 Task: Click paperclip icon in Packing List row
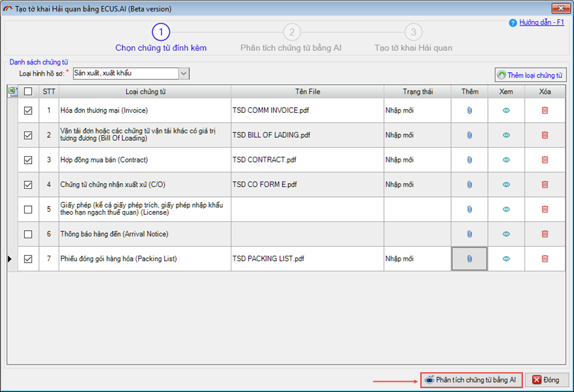[469, 259]
